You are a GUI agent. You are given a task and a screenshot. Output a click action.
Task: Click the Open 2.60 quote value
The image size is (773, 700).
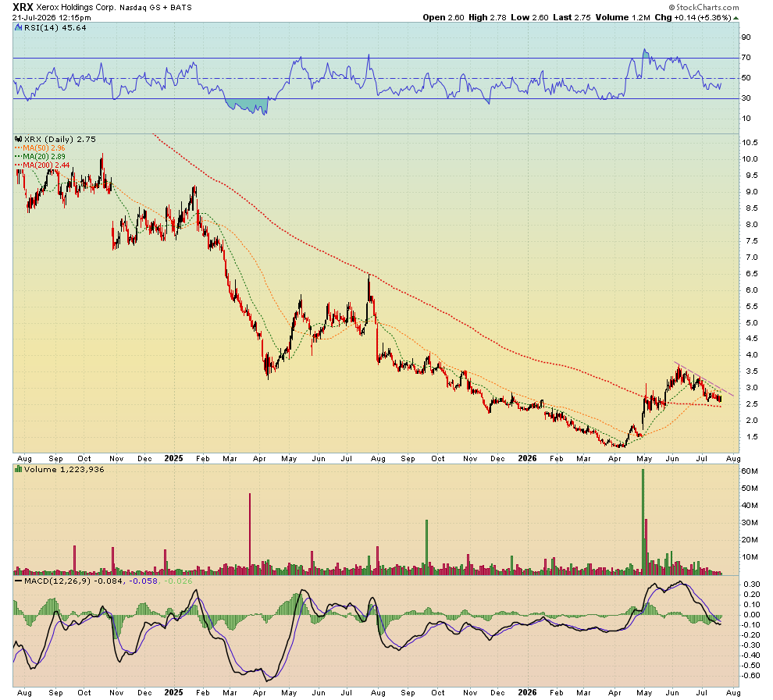tap(443, 17)
